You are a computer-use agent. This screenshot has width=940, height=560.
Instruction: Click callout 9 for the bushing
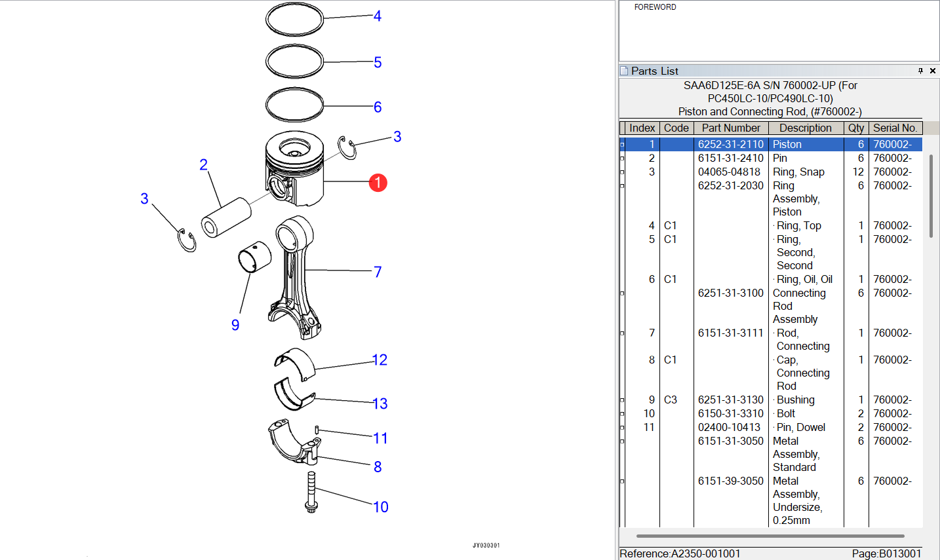pyautogui.click(x=235, y=325)
